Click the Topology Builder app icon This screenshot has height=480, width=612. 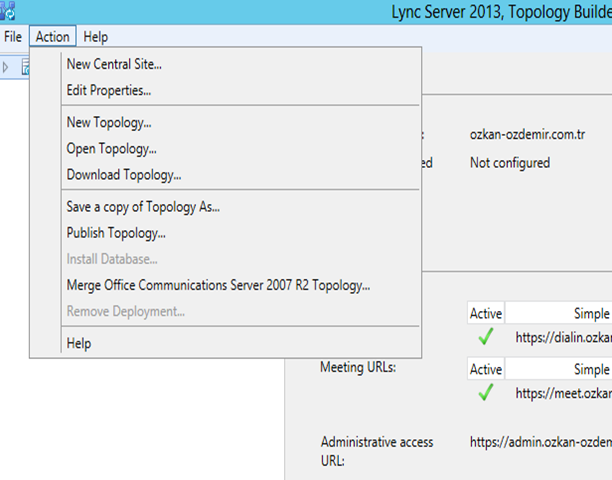[8, 11]
